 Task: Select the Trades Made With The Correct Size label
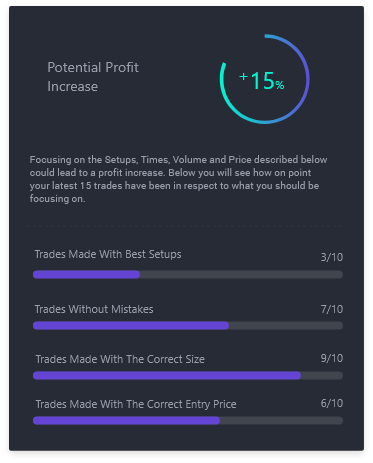pos(120,359)
